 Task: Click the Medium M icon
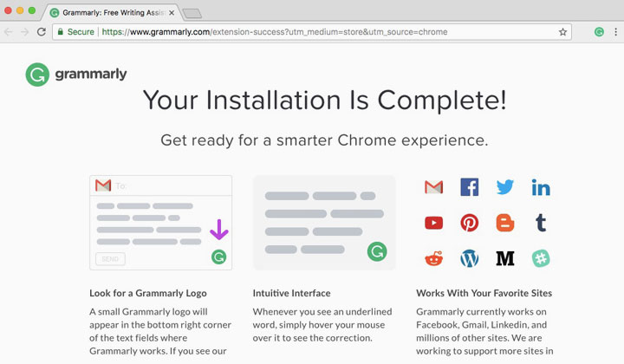point(505,258)
